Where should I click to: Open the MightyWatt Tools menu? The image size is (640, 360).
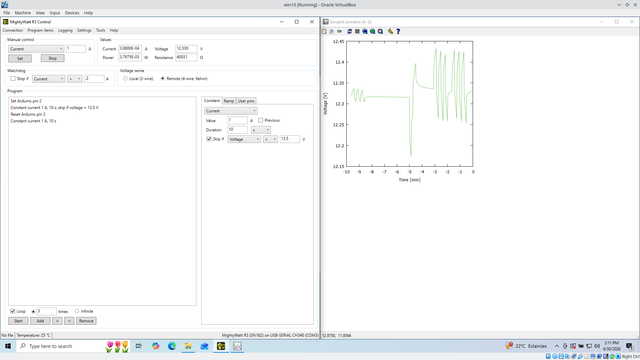(100, 30)
